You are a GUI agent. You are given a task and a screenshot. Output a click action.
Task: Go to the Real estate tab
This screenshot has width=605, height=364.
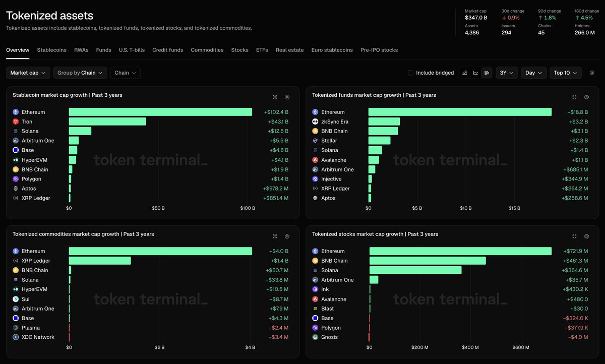289,50
